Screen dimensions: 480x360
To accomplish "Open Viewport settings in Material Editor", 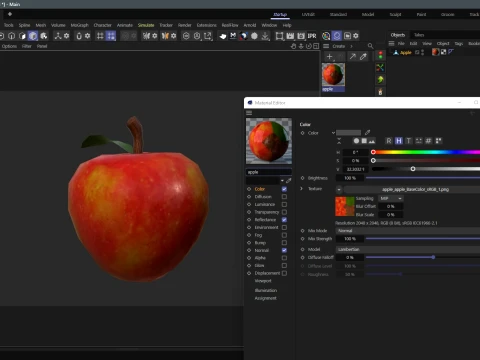I will click(x=263, y=281).
